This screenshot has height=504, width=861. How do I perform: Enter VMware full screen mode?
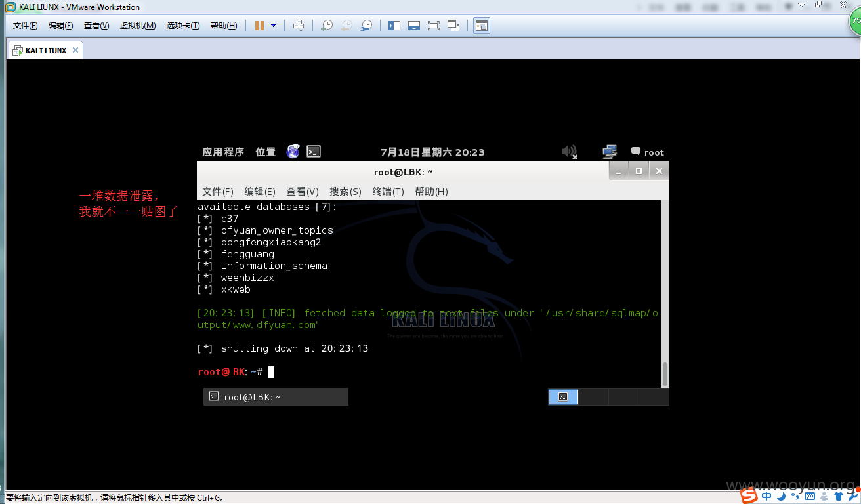click(x=434, y=26)
